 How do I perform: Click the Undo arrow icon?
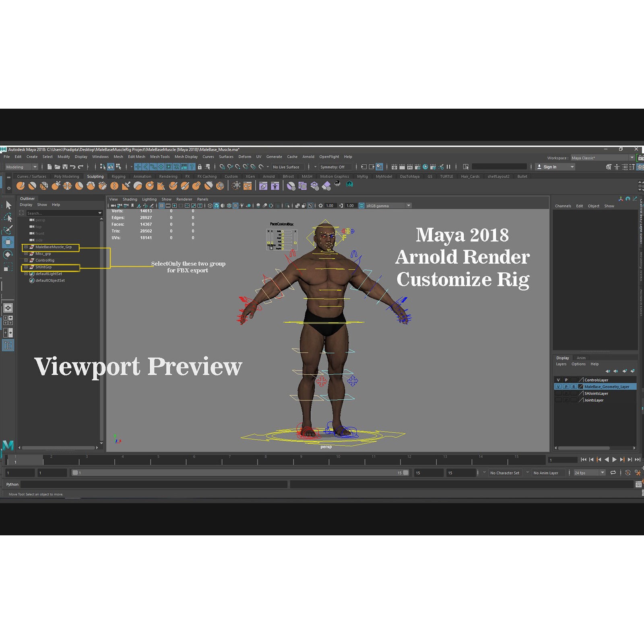coord(72,167)
